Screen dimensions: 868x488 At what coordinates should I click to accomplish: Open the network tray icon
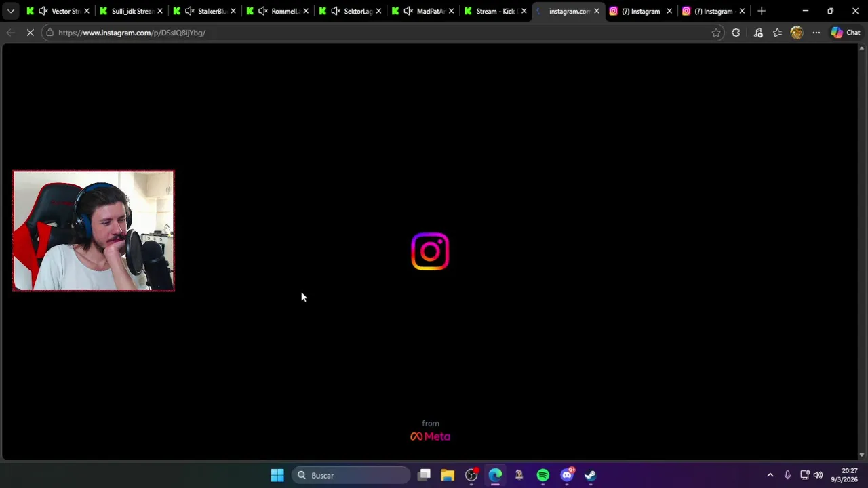[804, 475]
